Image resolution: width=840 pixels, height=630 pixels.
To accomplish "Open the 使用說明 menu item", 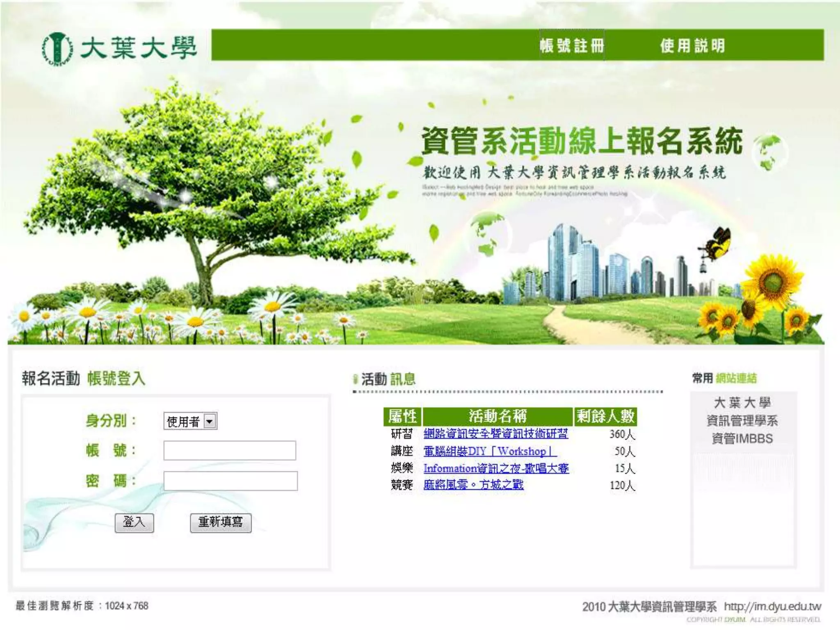I will [692, 46].
